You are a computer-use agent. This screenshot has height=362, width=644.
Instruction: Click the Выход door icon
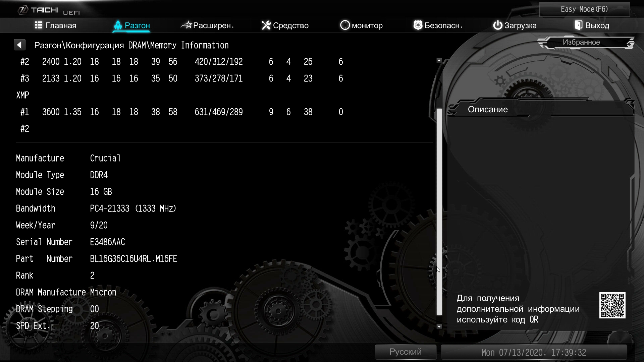coord(578,25)
